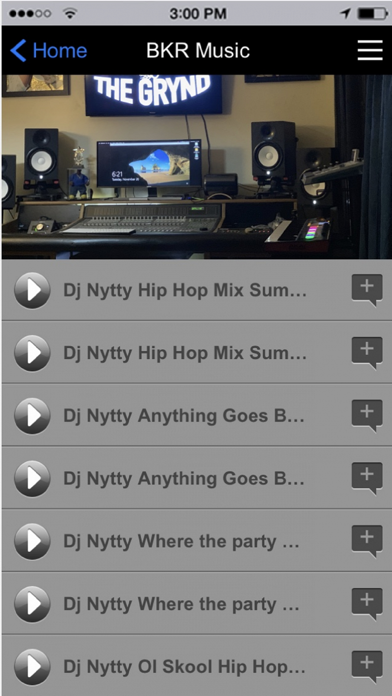
Task: Comment on the second Hip Hop Mix Sum… track
Action: tap(367, 353)
